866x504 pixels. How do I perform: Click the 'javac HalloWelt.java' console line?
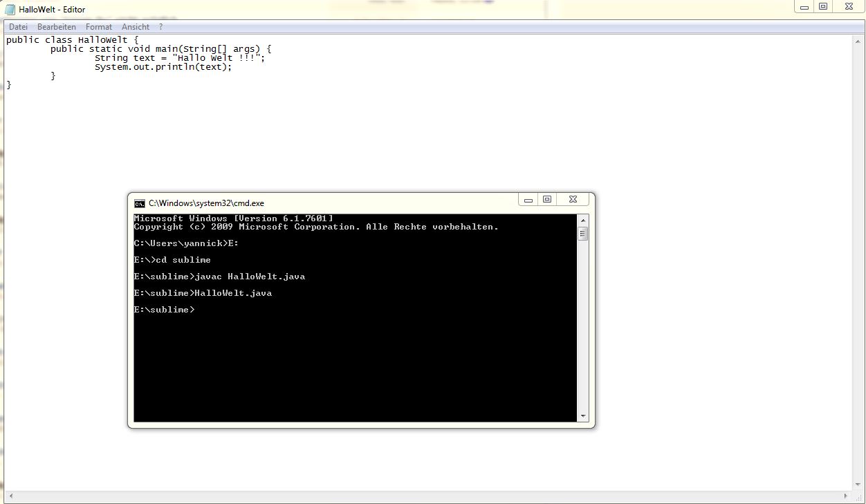click(x=219, y=277)
